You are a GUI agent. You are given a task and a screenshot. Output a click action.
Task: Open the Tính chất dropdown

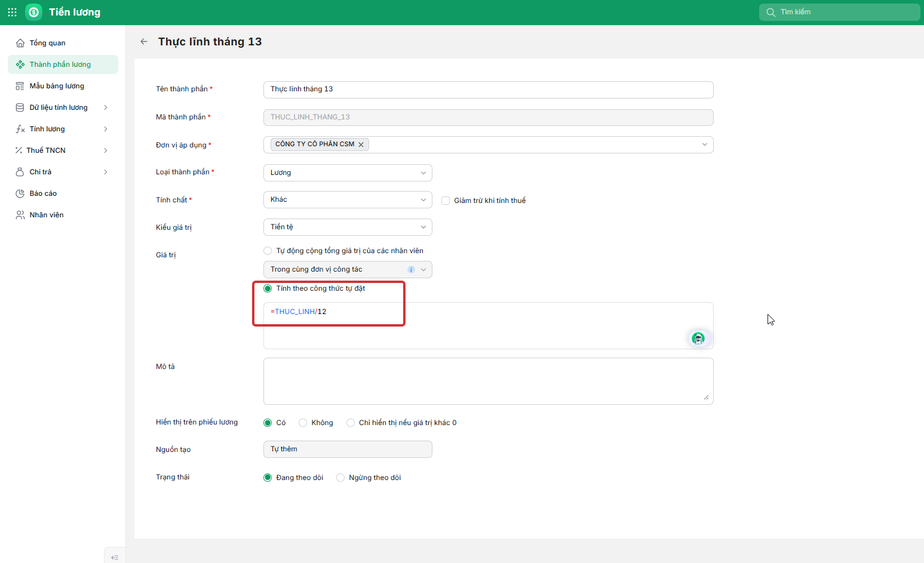[348, 199]
